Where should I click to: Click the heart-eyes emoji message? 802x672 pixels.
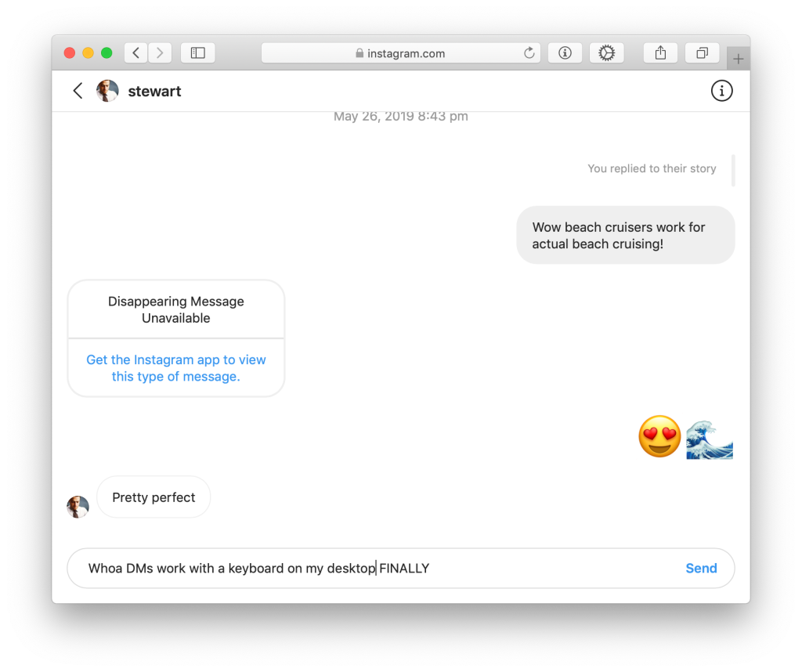pos(659,437)
